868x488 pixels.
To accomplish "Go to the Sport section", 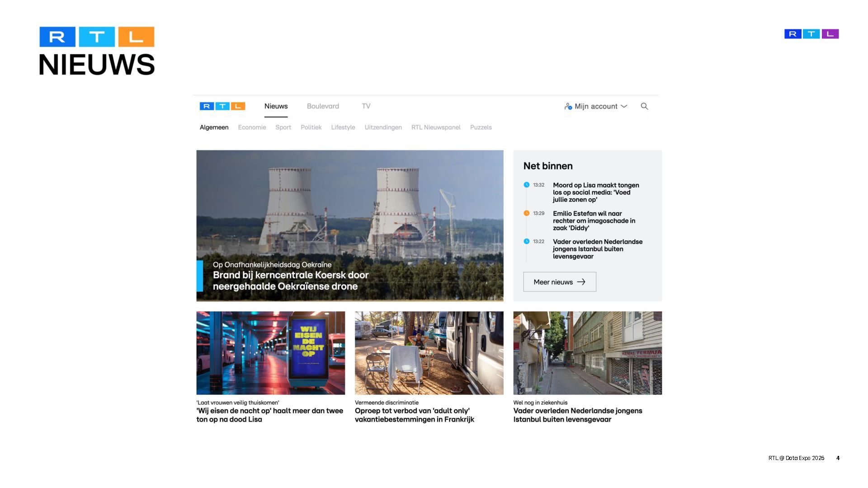I will [283, 127].
